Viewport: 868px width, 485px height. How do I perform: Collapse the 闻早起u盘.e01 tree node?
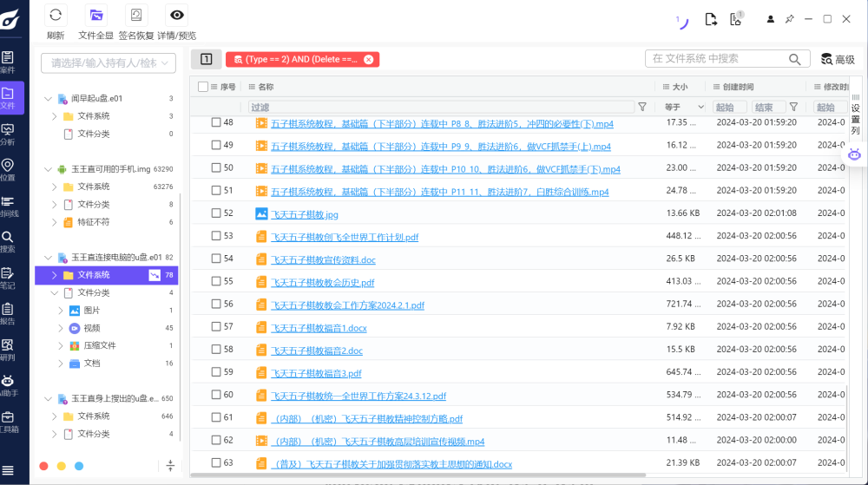49,99
